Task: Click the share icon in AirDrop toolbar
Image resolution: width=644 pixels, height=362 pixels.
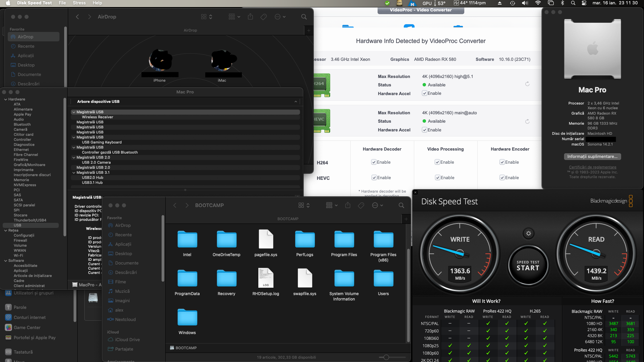Action: 250,17
